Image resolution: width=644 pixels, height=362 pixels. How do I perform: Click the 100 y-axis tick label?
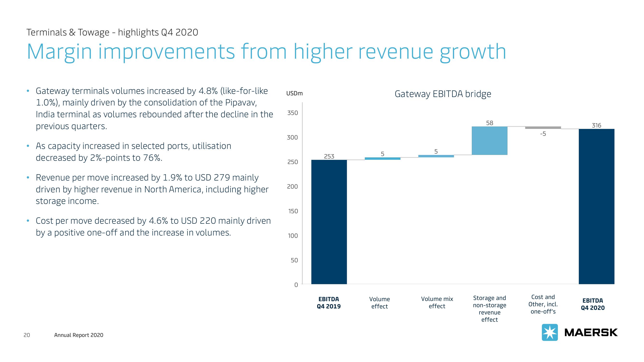tap(293, 236)
